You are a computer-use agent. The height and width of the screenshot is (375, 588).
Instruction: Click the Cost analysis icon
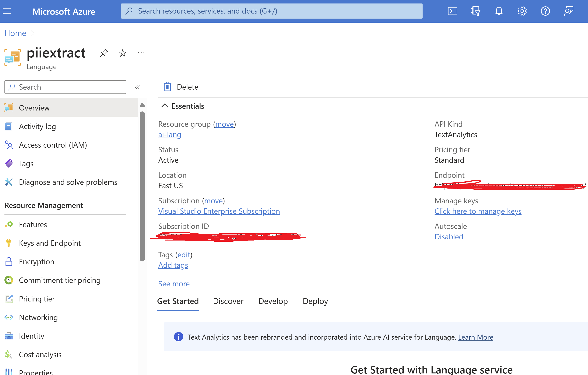[9, 354]
